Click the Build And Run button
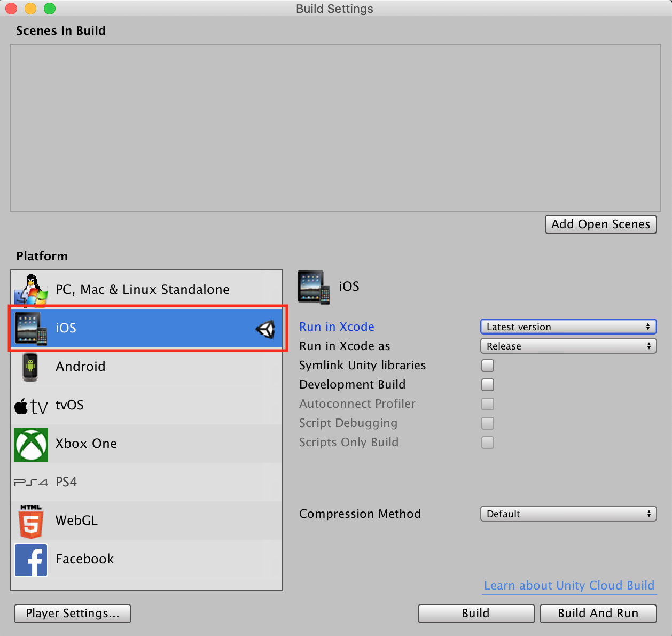Screen dimensions: 672x636 pyautogui.click(x=598, y=614)
